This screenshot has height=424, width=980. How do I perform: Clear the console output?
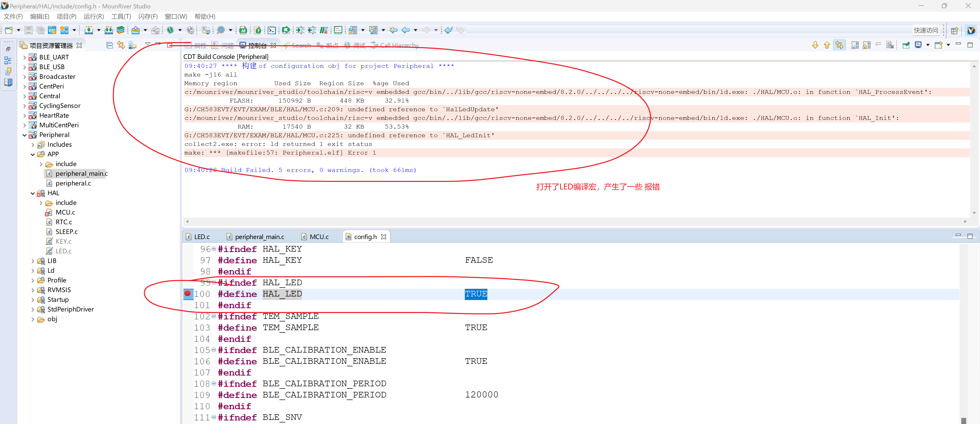(x=890, y=45)
